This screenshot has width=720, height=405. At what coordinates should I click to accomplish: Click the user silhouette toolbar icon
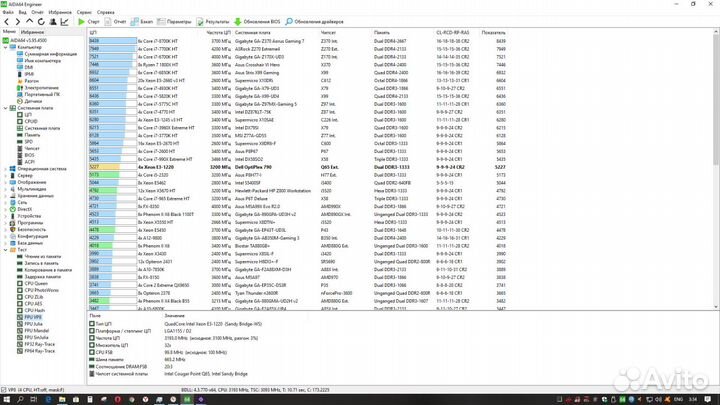(x=53, y=22)
